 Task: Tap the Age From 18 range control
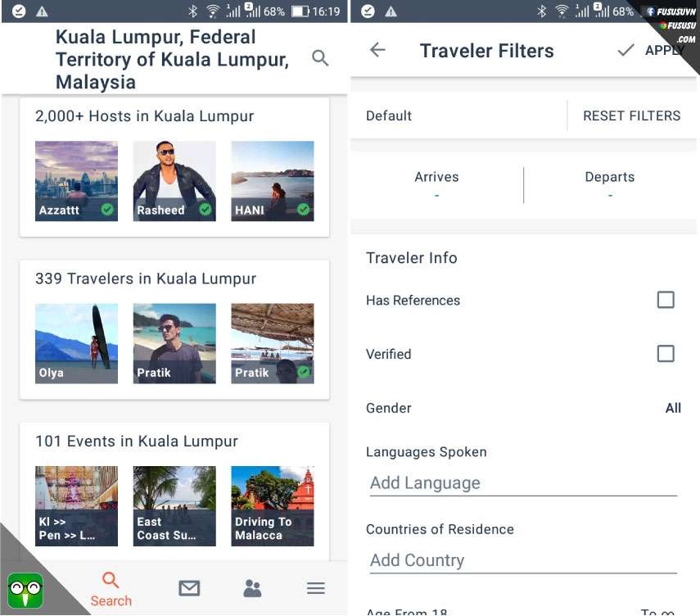(x=407, y=610)
